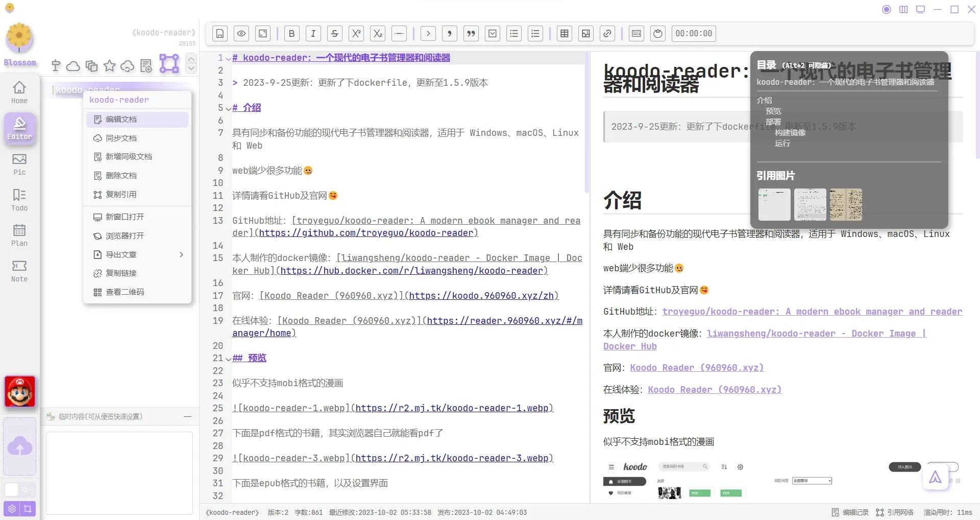Viewport: 980px width, 520px height.
Task: Choose 删除文档 in the context menu
Action: tap(137, 176)
